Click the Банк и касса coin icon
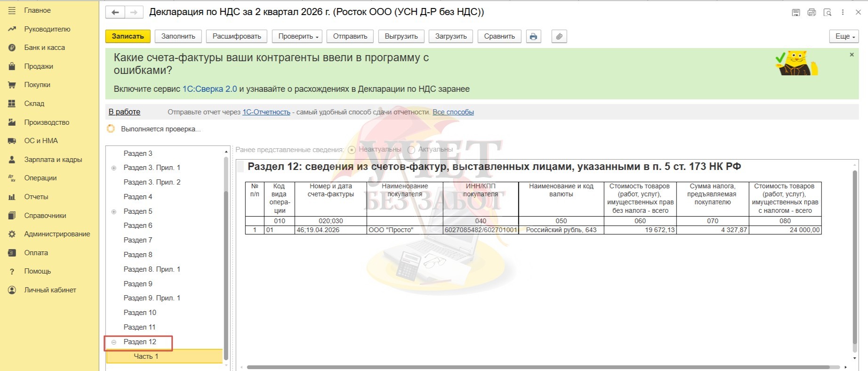This screenshot has width=868, height=371. [12, 48]
